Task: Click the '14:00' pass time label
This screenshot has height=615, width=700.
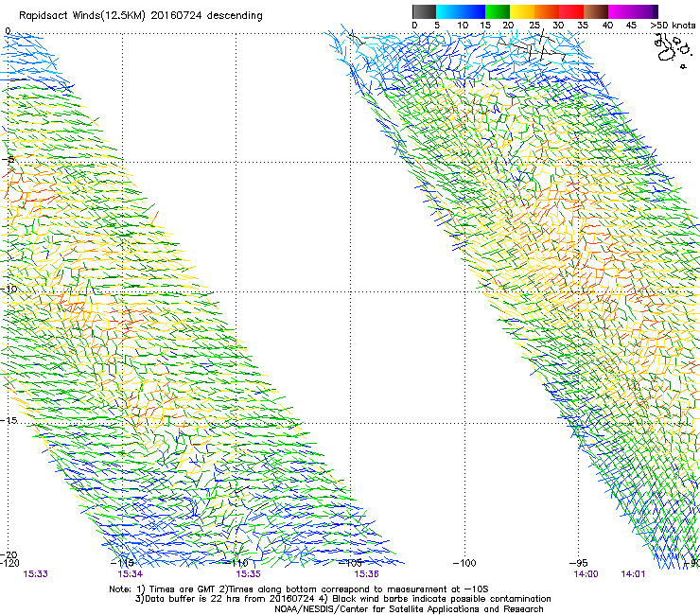Action: 586,574
